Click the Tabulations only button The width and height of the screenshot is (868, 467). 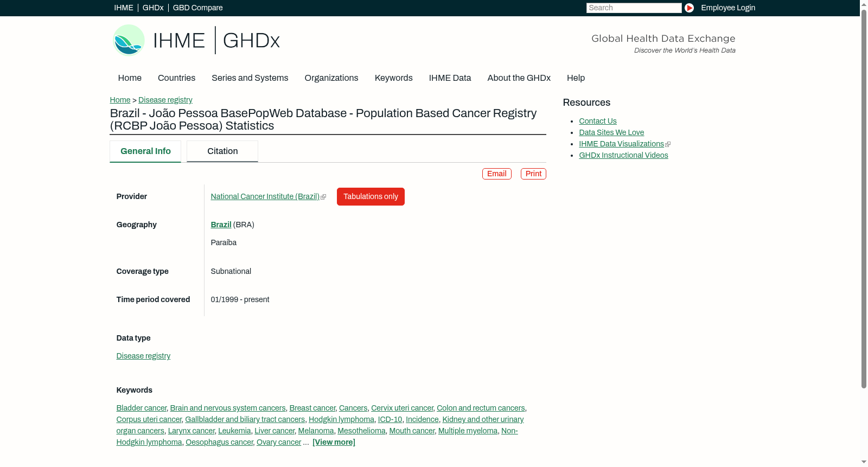coord(371,196)
